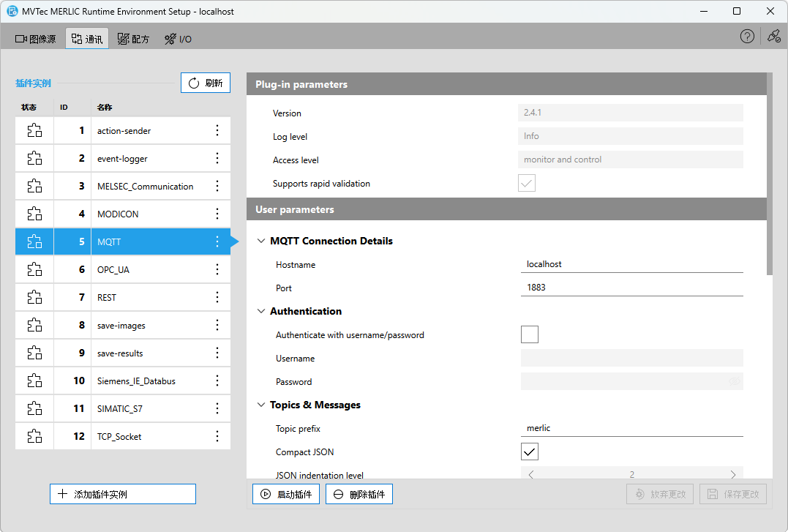The height and width of the screenshot is (532, 788).
Task: Enable Authenticate with username/password checkbox
Action: [x=529, y=335]
